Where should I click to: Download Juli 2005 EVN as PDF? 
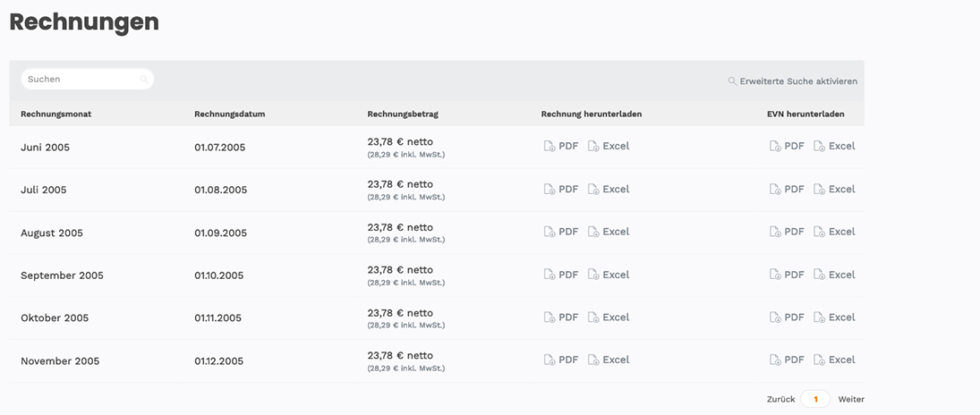click(787, 189)
